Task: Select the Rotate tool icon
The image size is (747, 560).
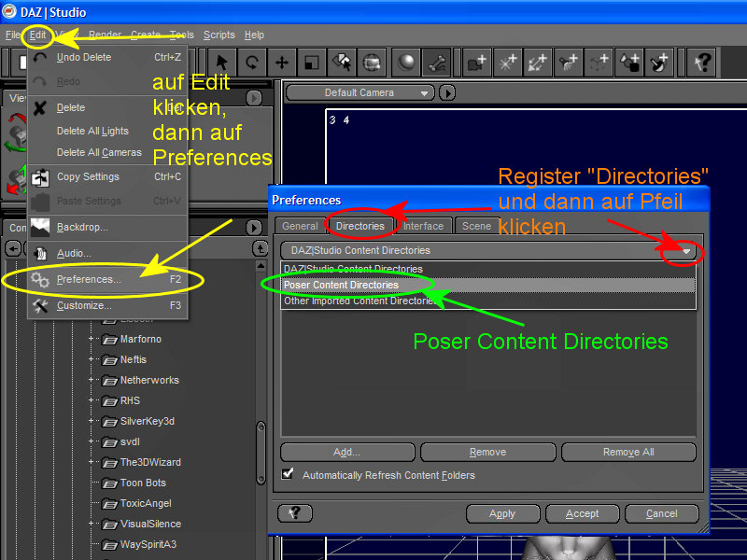Action: 252,63
